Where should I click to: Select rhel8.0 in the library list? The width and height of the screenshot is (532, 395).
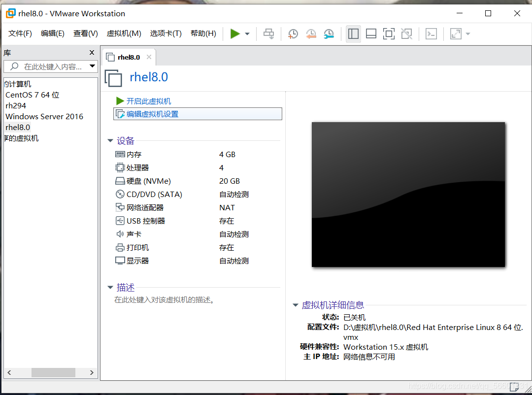click(x=18, y=127)
